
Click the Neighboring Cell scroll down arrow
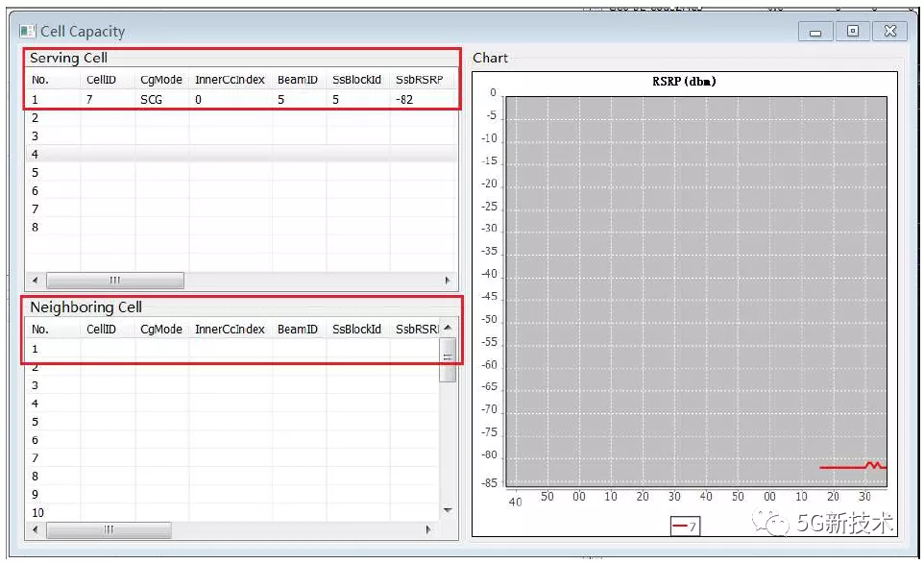(448, 510)
